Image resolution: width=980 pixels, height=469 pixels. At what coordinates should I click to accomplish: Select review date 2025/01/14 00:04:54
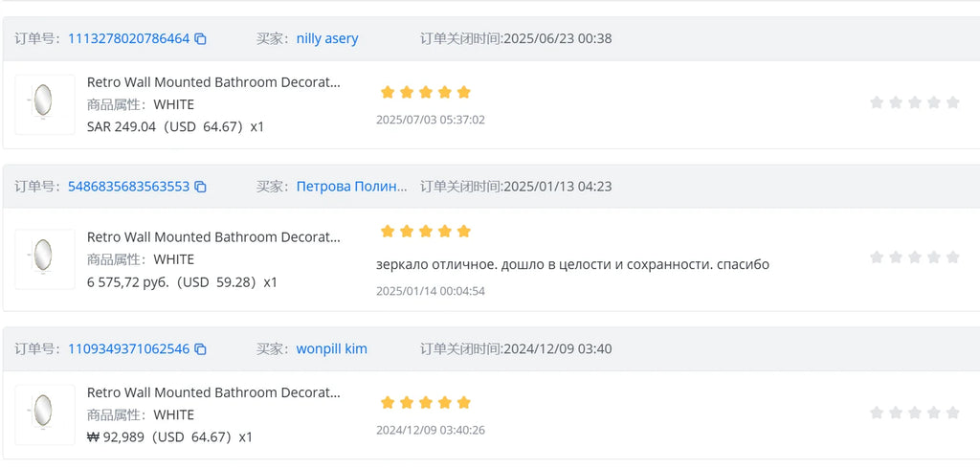coord(431,291)
